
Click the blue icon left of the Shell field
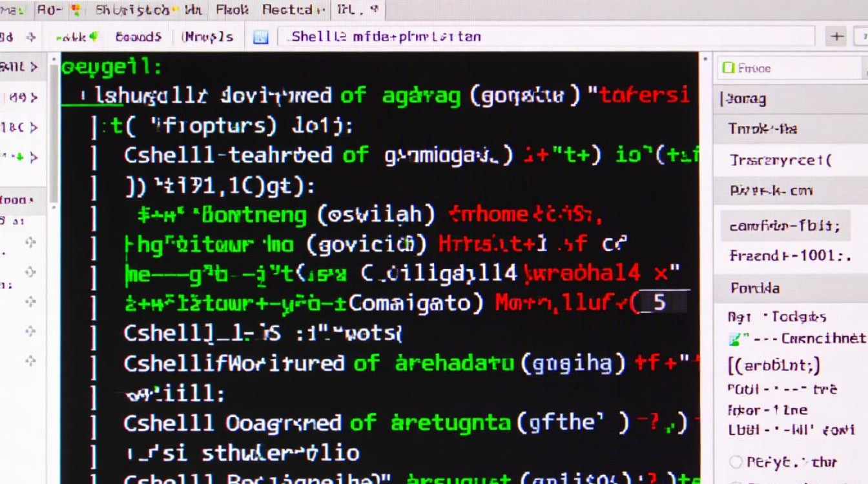(261, 37)
